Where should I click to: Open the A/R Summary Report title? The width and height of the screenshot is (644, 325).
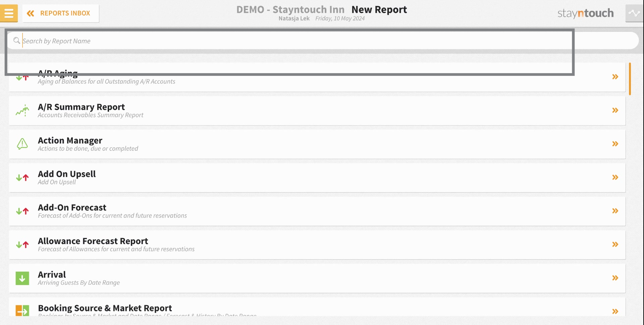coord(81,107)
